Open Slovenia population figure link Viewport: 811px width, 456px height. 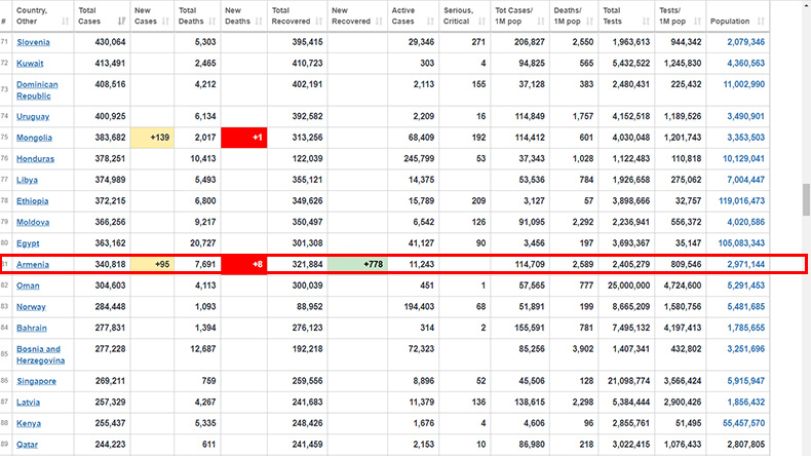[x=746, y=42]
